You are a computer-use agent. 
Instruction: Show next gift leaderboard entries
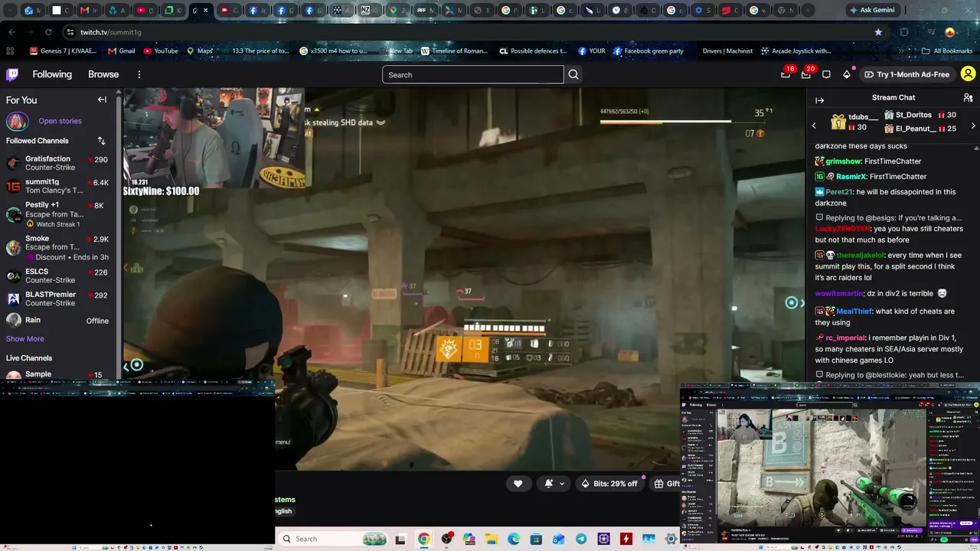tap(973, 125)
